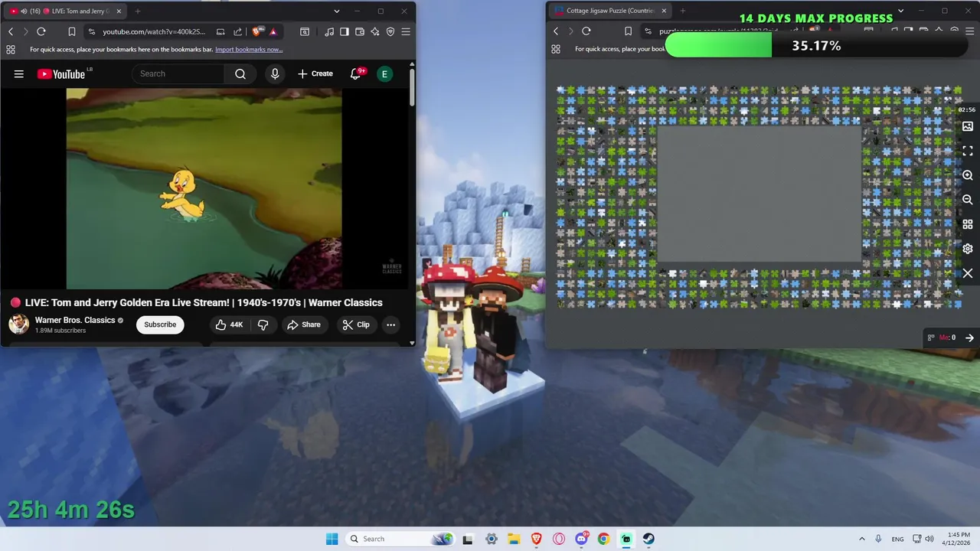Start voice search with the microphone icon
Image resolution: width=980 pixels, height=551 pixels.
point(275,74)
